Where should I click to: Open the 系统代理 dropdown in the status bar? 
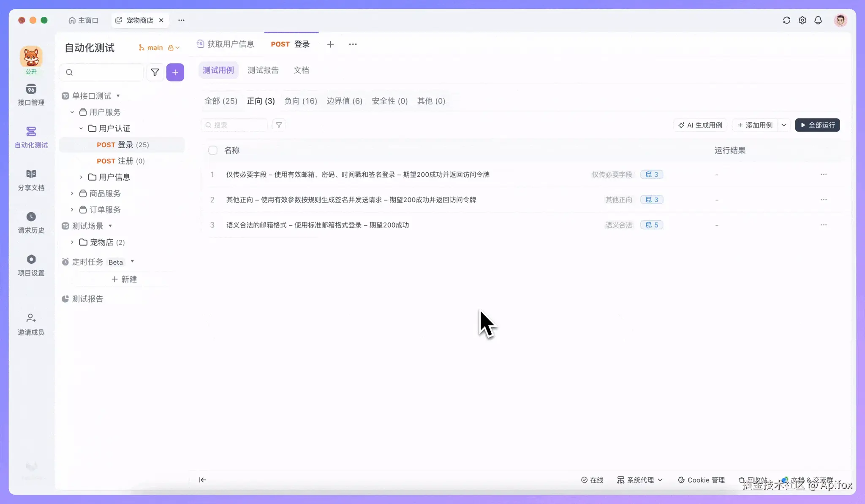tap(639, 480)
